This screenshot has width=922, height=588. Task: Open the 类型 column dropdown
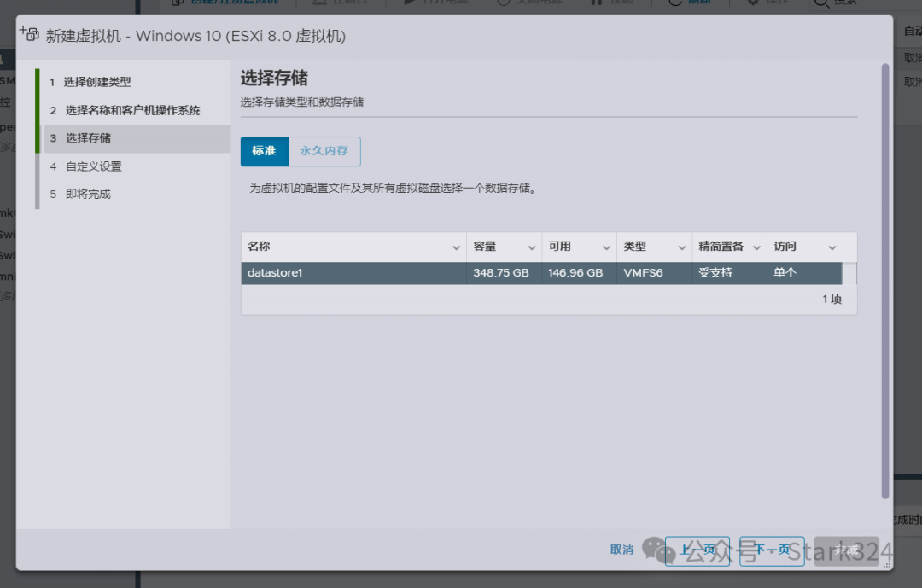tap(684, 247)
